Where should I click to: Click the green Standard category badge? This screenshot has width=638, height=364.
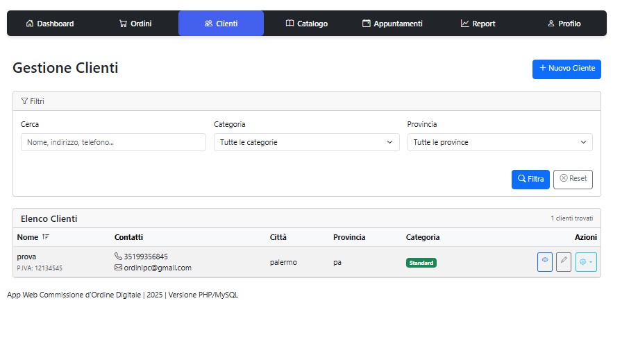(421, 263)
